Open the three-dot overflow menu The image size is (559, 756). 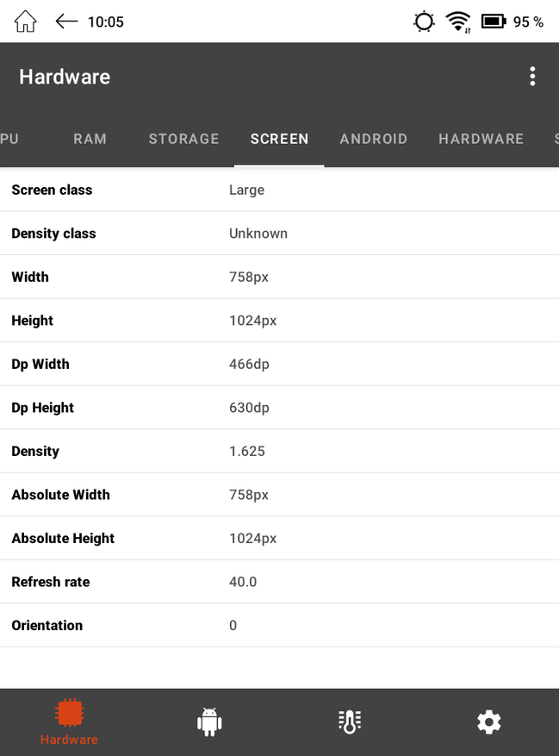pos(532,77)
